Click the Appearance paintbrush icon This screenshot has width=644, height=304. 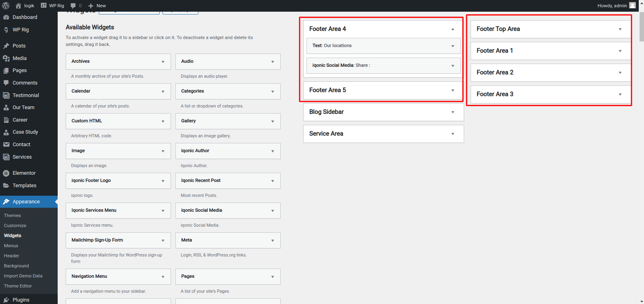click(6, 202)
